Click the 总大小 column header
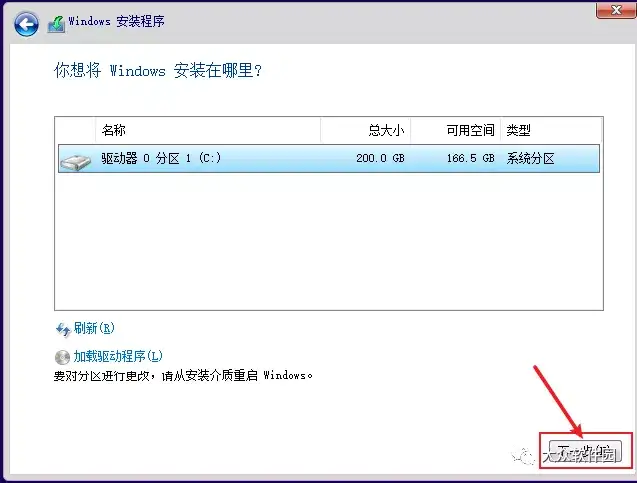This screenshot has width=637, height=483. 365,130
